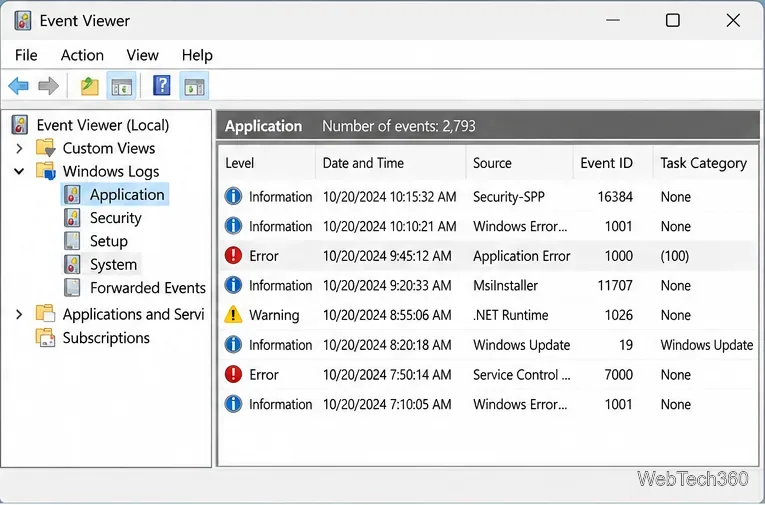Expand the Custom Views node
This screenshot has height=505, width=765.
19,148
